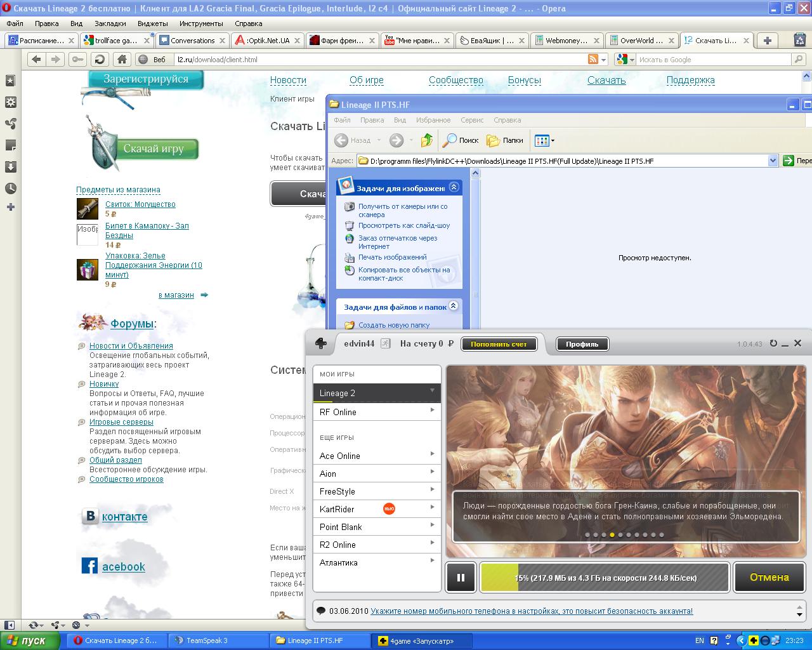The width and height of the screenshot is (812, 650).
Task: Toggle Opera's panel sidebar from the status bar
Action: [9, 625]
